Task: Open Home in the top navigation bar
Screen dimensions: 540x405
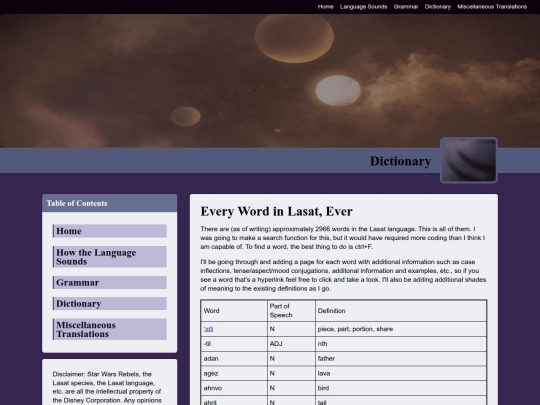Action: [x=325, y=7]
